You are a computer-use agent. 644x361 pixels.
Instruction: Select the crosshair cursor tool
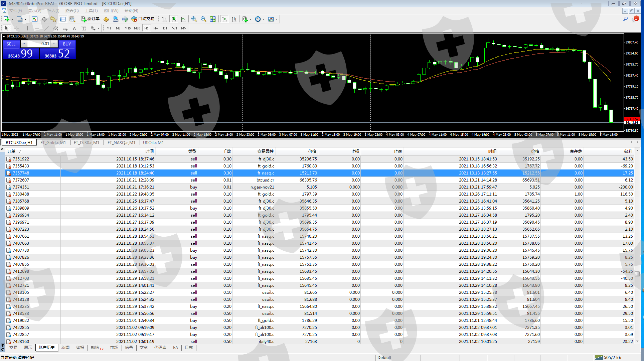coord(16,28)
